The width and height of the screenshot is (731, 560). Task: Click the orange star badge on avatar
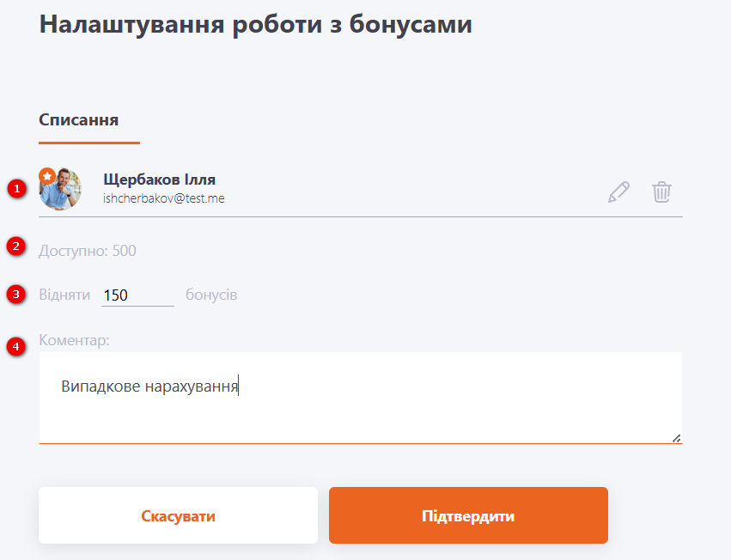coord(48,175)
